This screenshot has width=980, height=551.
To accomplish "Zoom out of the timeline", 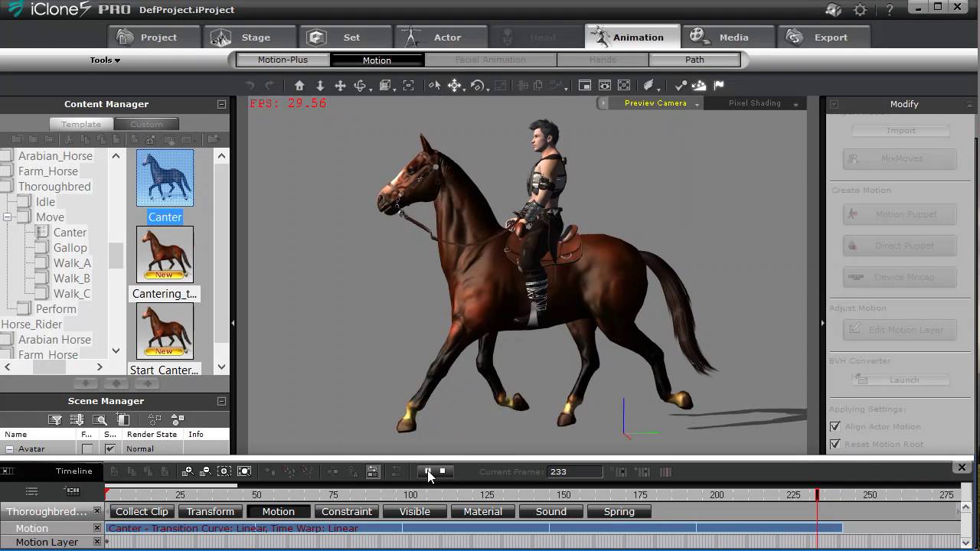I will click(x=205, y=472).
